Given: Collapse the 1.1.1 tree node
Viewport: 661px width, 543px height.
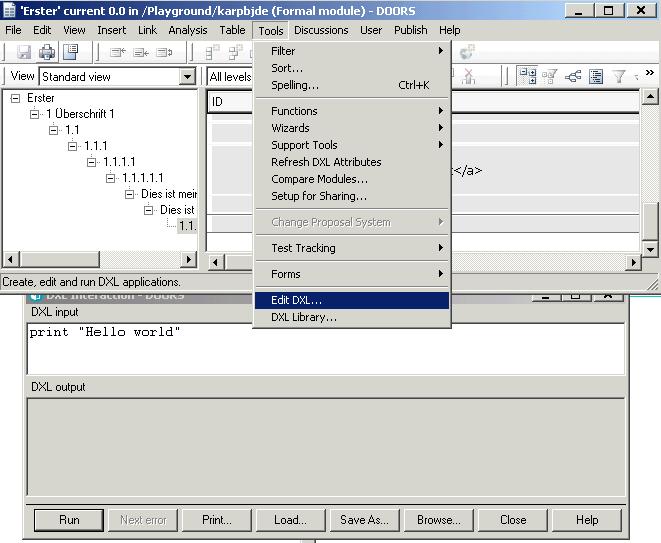Looking at the screenshot, I should click(x=72, y=146).
